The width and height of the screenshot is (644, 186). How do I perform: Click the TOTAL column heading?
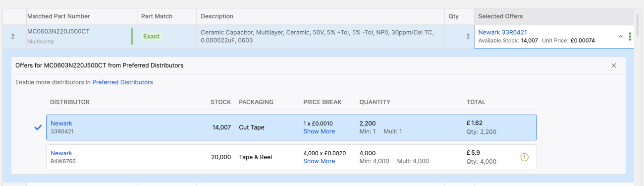[476, 102]
